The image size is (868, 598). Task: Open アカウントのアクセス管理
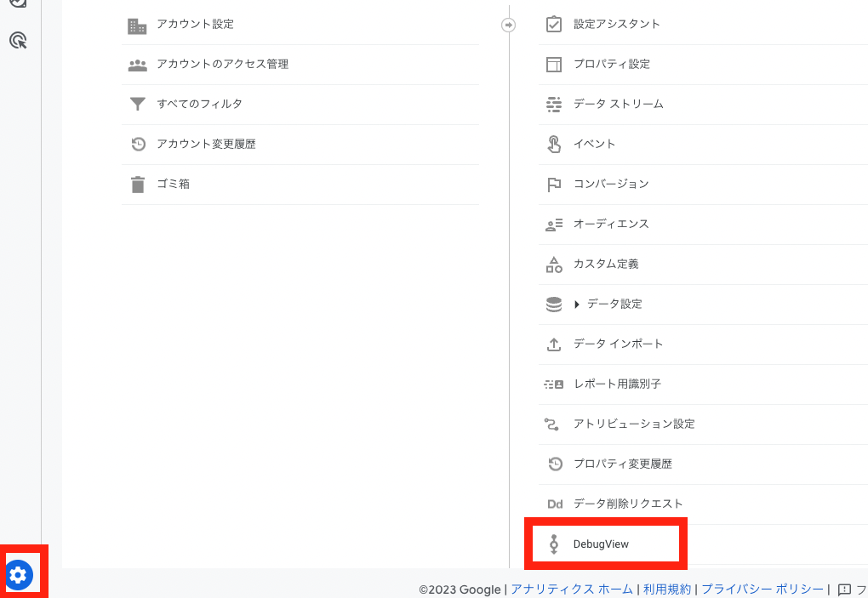click(x=222, y=64)
